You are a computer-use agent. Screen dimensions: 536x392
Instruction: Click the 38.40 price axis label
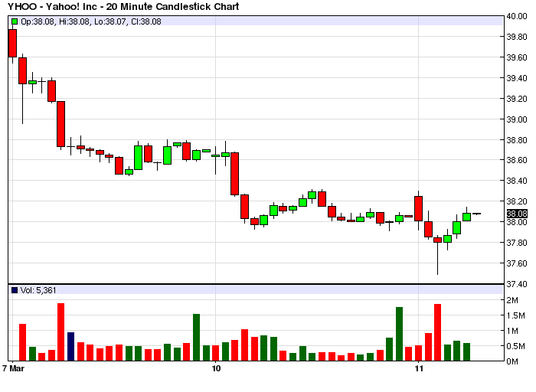coord(517,181)
